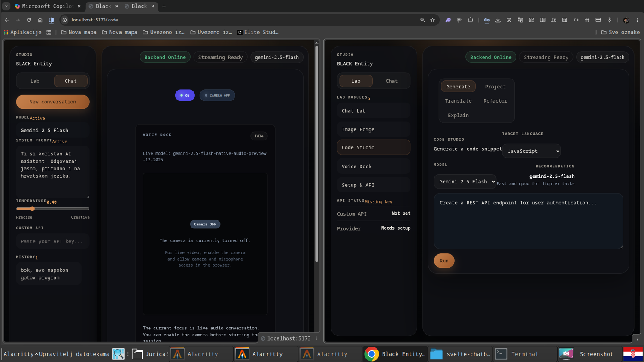Bookmark the page using the star icon
644x362 pixels.
pos(432,20)
